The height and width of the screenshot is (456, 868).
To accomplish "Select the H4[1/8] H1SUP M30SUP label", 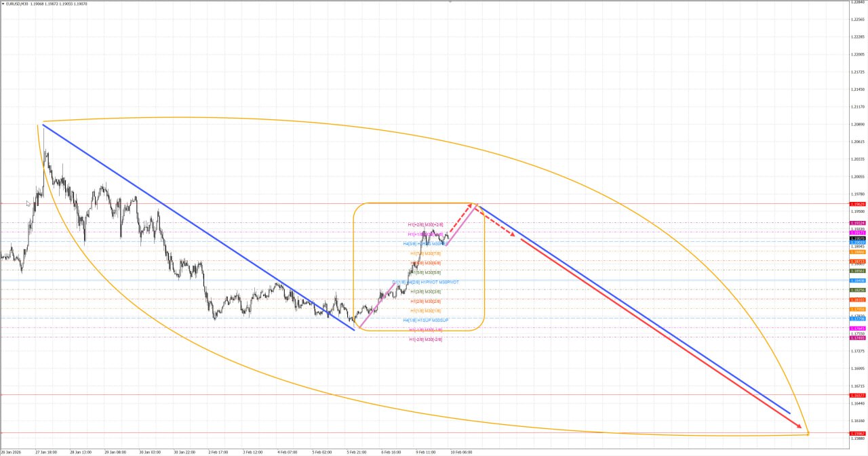I will pyautogui.click(x=426, y=320).
